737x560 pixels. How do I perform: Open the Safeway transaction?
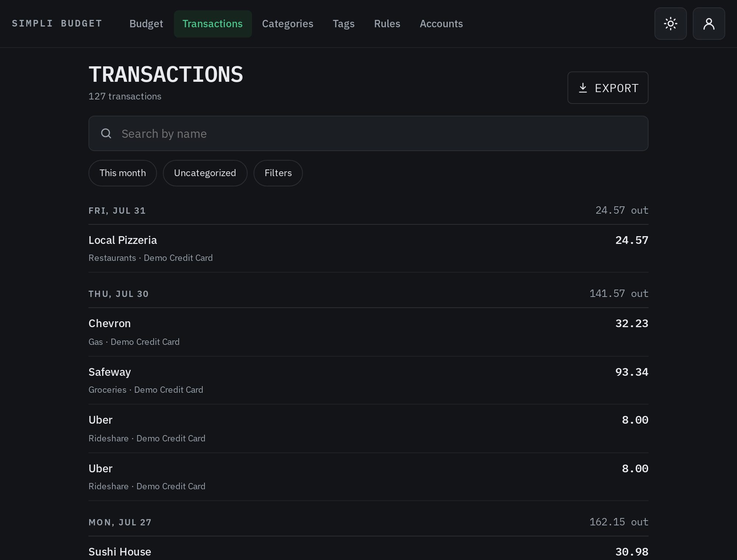pos(368,380)
